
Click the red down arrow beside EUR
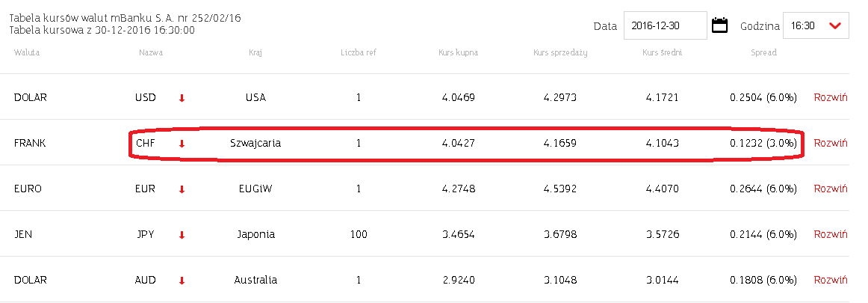click(182, 189)
